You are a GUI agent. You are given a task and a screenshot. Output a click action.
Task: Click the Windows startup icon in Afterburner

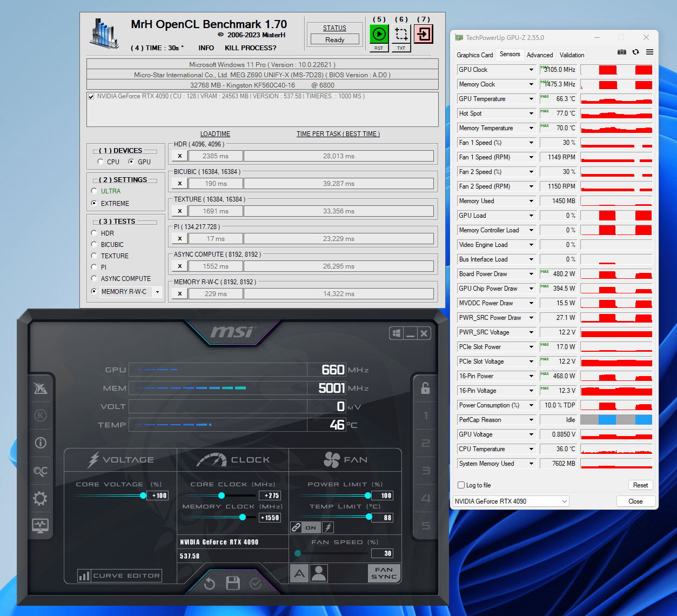click(x=397, y=333)
